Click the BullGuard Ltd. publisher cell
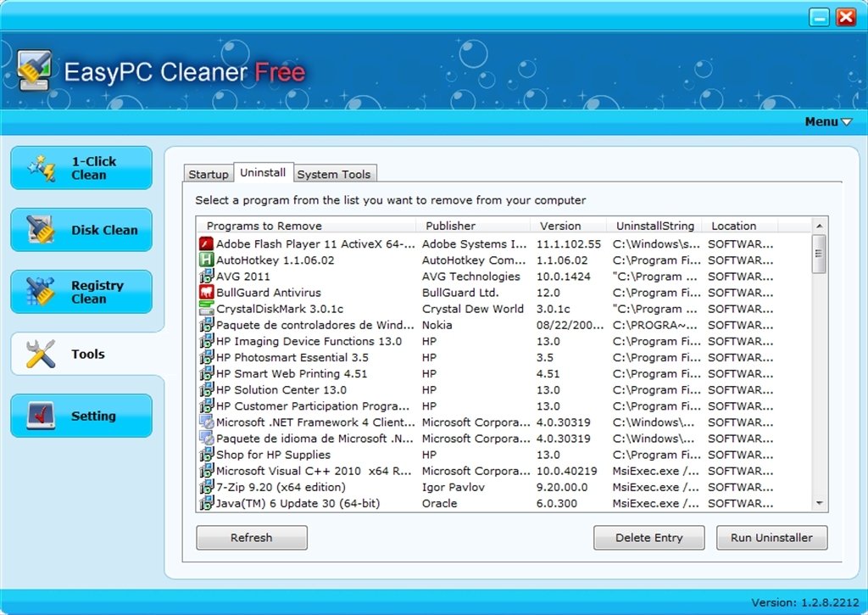The width and height of the screenshot is (868, 615). [460, 292]
